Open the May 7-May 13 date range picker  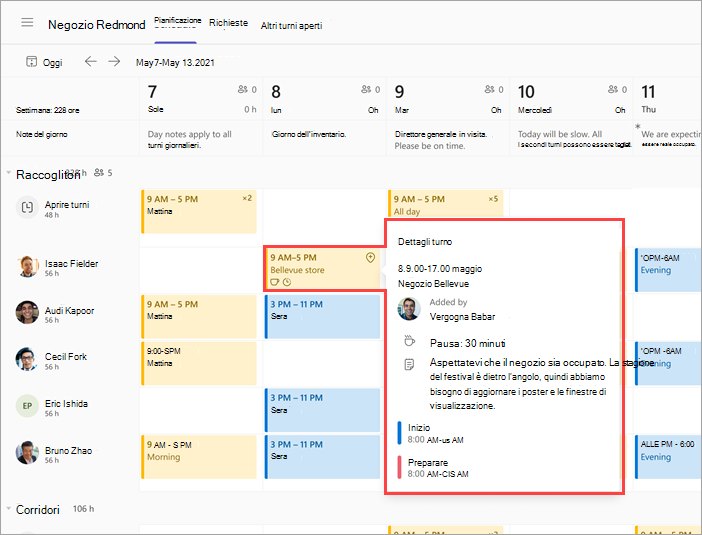pyautogui.click(x=175, y=63)
